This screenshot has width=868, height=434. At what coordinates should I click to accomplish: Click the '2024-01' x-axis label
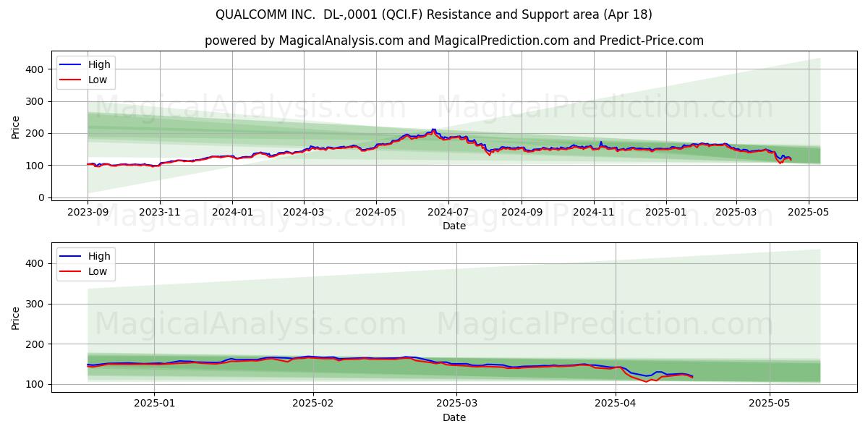point(232,213)
